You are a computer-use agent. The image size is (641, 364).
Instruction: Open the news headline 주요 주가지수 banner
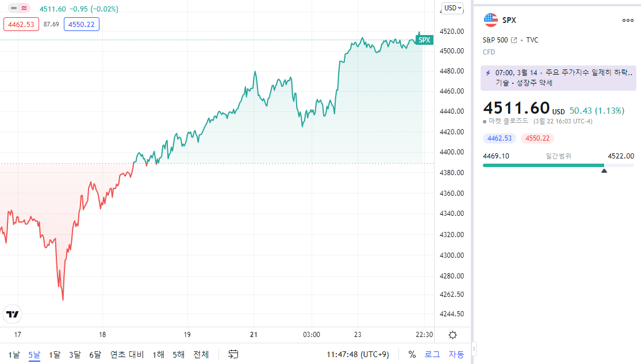[x=558, y=78]
